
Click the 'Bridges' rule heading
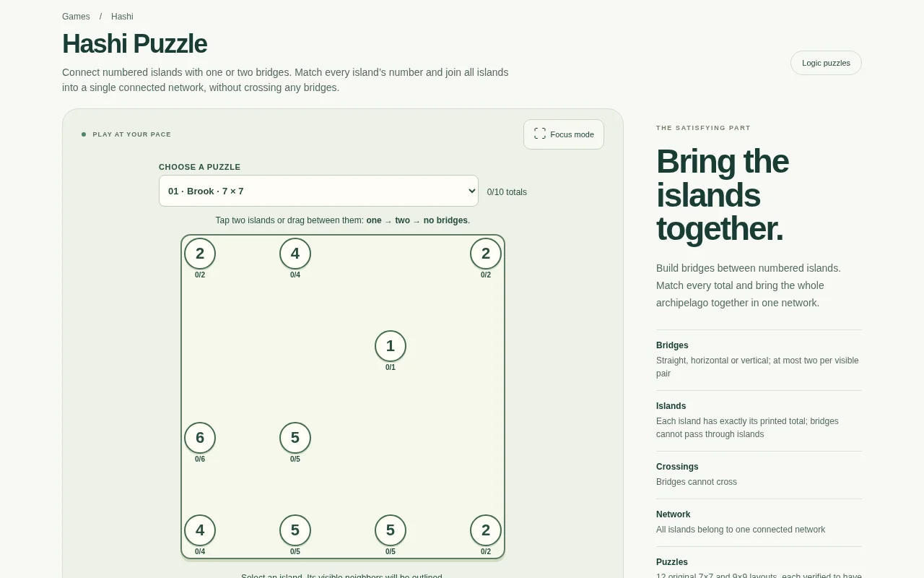point(672,345)
